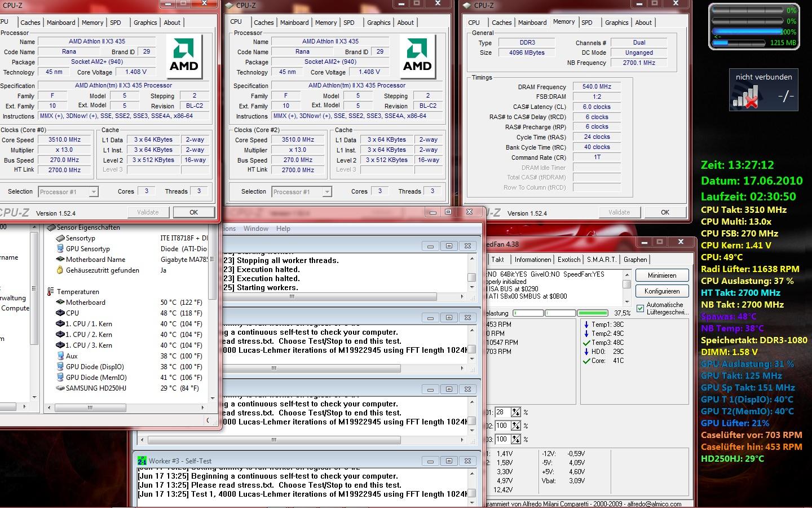Click the thermometer icon next to Temperaturen
This screenshot has height=508, width=812.
pos(51,292)
